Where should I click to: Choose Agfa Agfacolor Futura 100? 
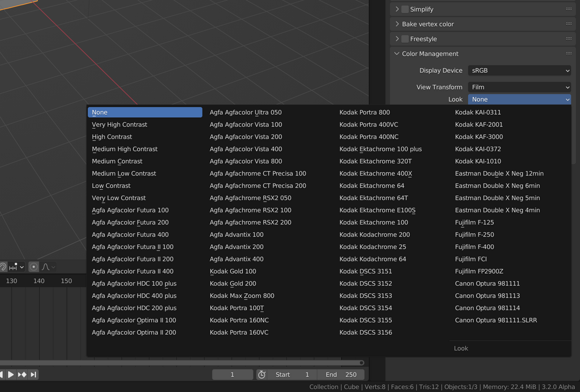click(x=130, y=210)
